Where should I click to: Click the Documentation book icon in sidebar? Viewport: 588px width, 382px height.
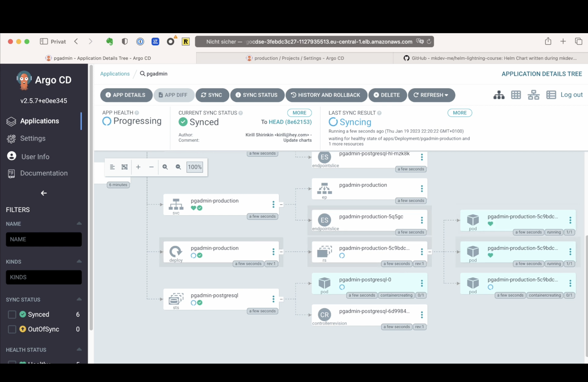pyautogui.click(x=11, y=173)
